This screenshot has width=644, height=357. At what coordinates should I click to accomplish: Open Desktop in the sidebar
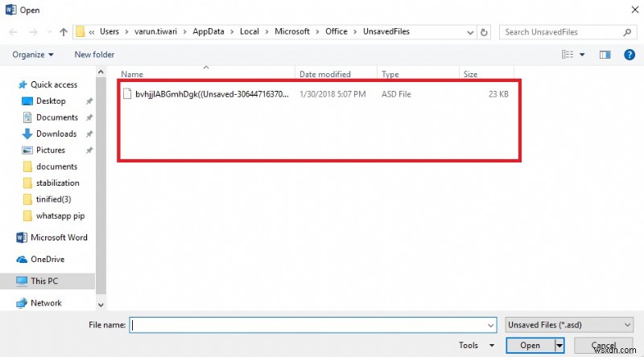click(51, 101)
